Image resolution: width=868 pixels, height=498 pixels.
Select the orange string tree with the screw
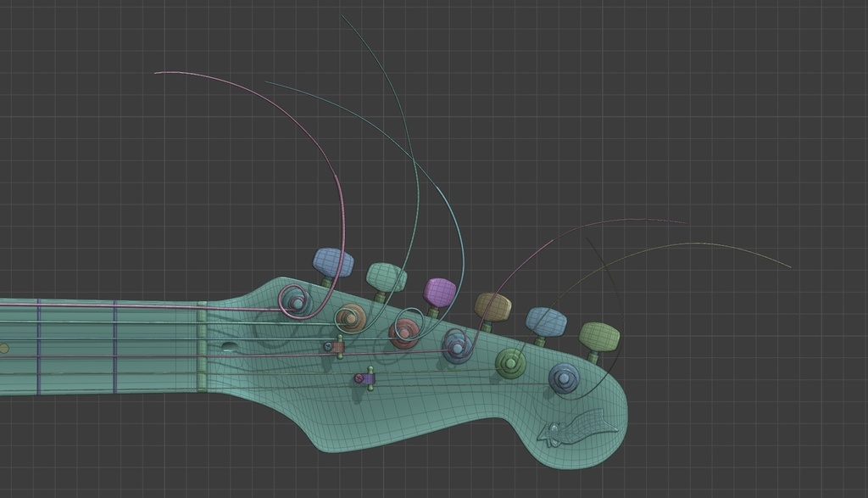336,347
